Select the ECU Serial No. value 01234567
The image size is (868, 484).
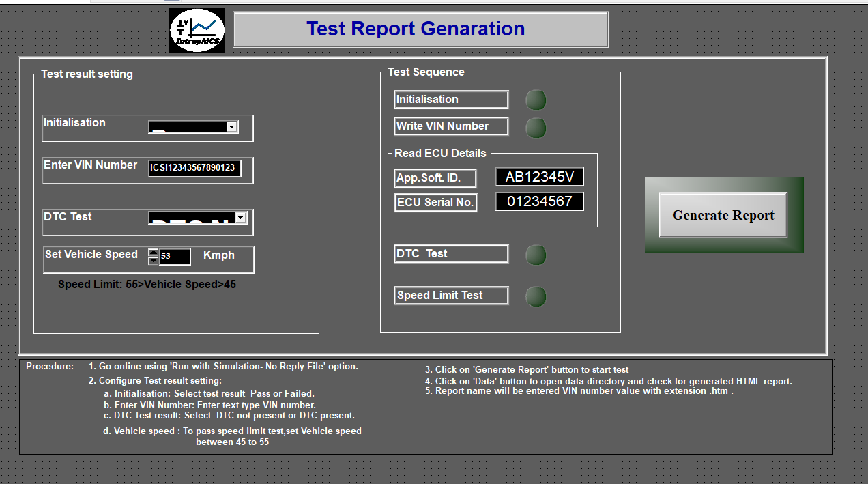539,202
